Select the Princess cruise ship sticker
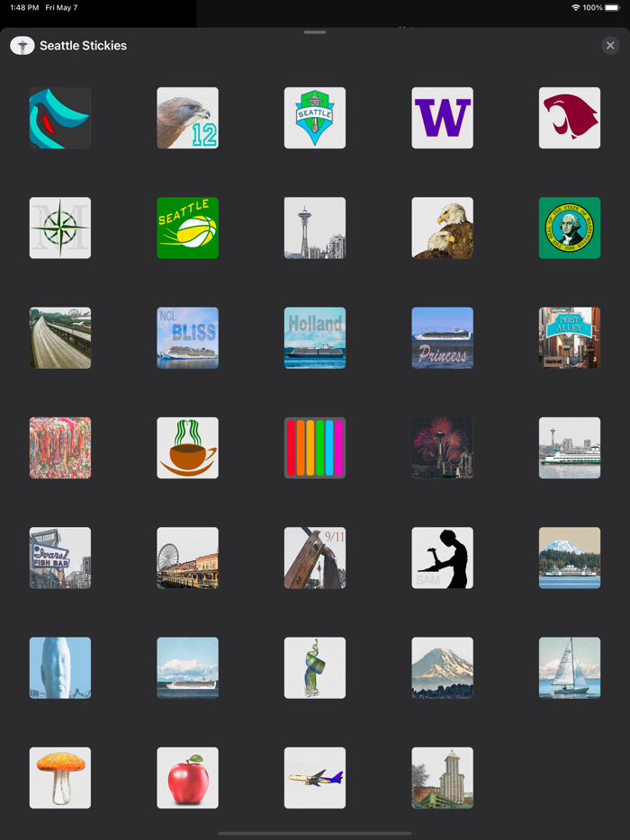 [x=442, y=338]
